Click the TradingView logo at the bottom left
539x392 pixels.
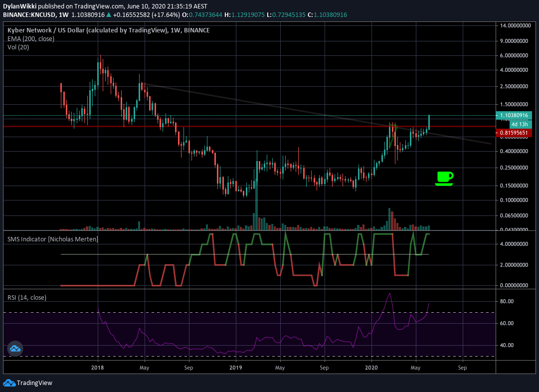(28, 383)
